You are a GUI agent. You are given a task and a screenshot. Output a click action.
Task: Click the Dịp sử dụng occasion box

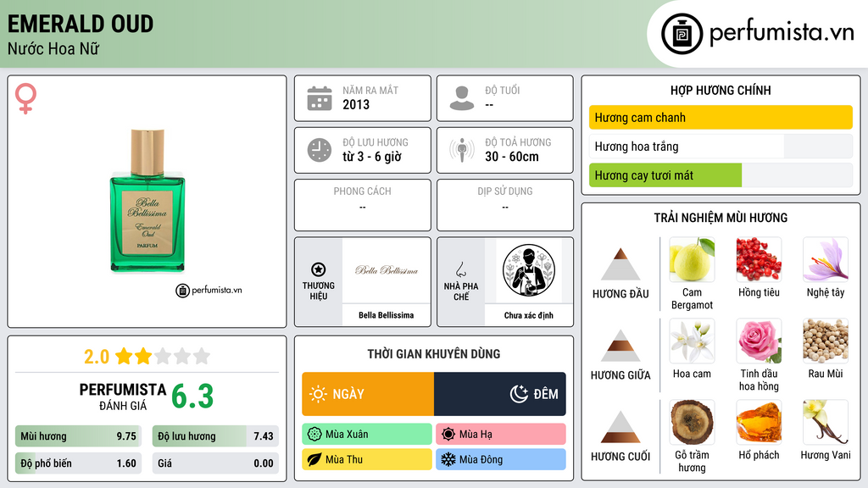coord(505,205)
